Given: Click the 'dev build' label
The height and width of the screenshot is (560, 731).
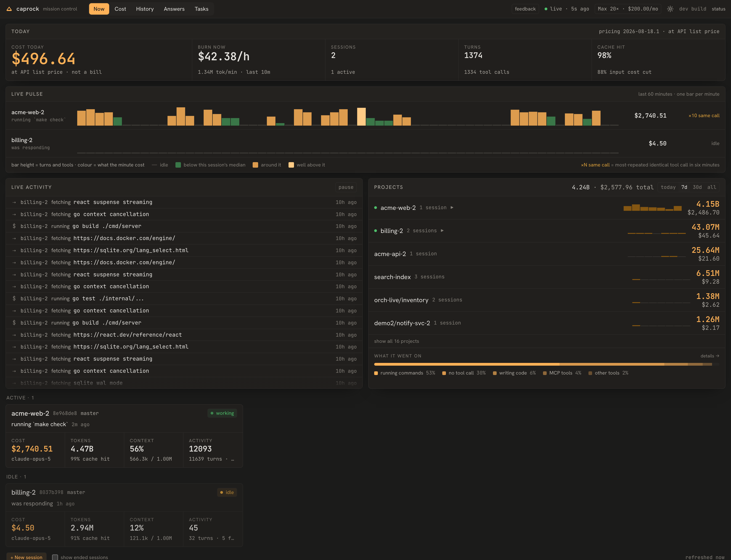Looking at the screenshot, I should [x=692, y=9].
